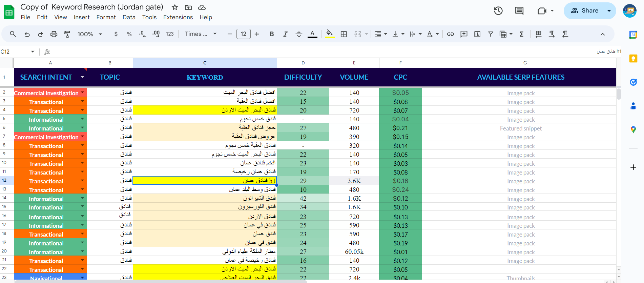Increase font size with plus button
Viewport: 644px width, 283px height.
click(257, 34)
